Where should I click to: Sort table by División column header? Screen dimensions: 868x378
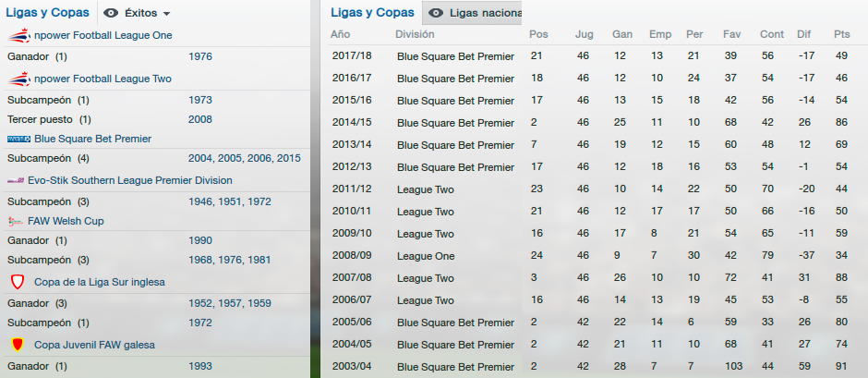(415, 34)
